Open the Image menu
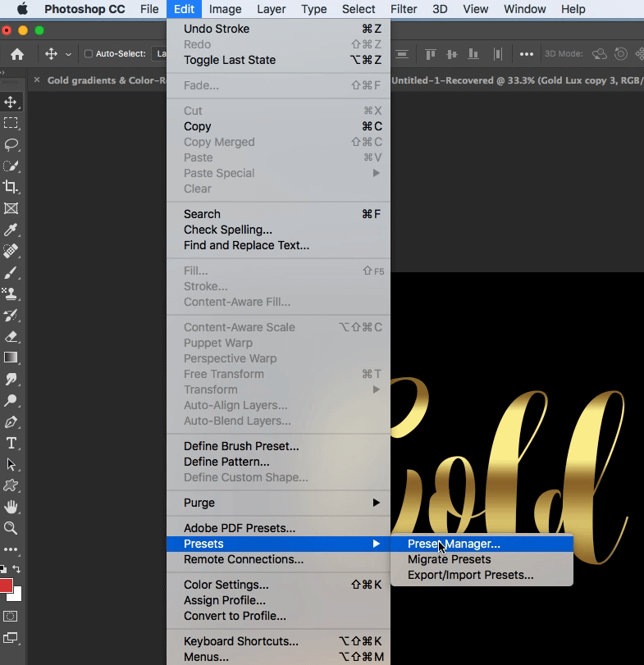The height and width of the screenshot is (665, 644). tap(226, 9)
